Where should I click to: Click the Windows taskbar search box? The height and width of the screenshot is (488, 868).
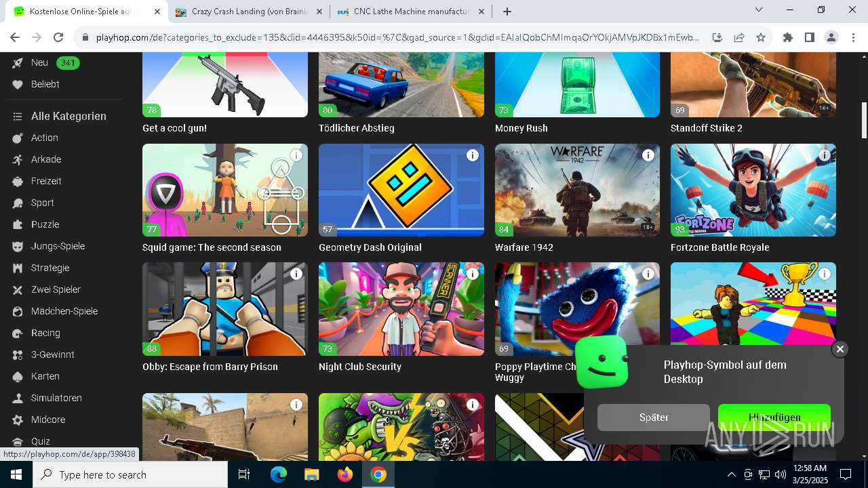point(130,474)
